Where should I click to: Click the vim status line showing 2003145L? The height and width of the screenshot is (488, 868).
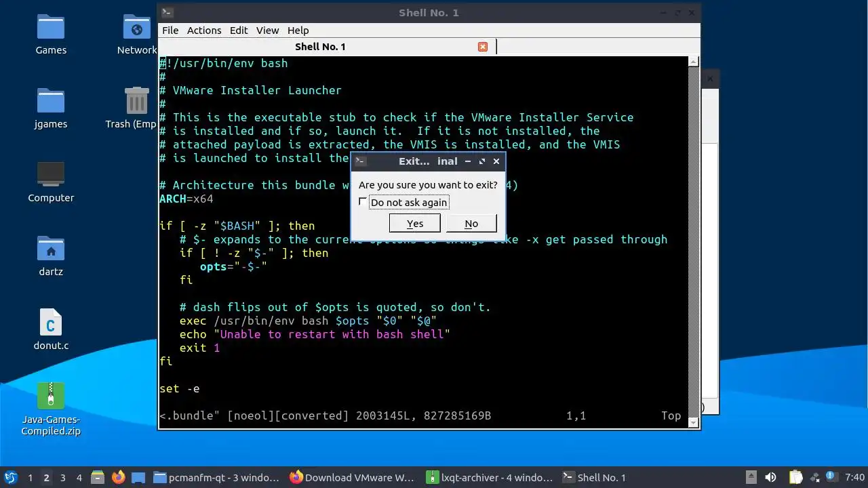pos(420,415)
